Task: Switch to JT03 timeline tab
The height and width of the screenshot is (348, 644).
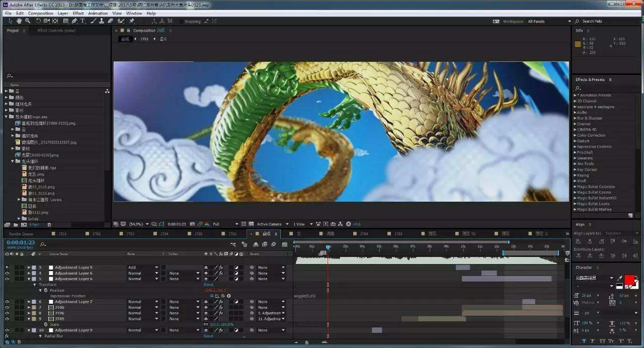Action: coord(130,234)
